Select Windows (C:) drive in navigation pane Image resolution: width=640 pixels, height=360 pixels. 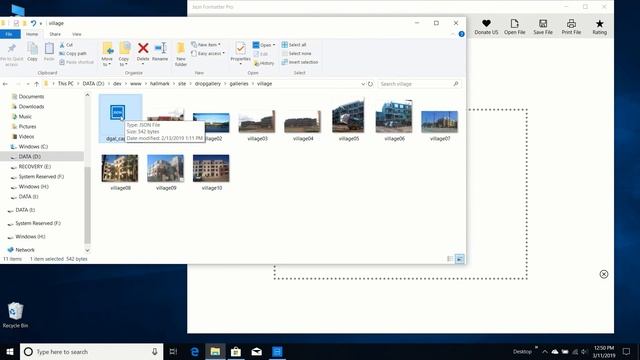(33, 147)
